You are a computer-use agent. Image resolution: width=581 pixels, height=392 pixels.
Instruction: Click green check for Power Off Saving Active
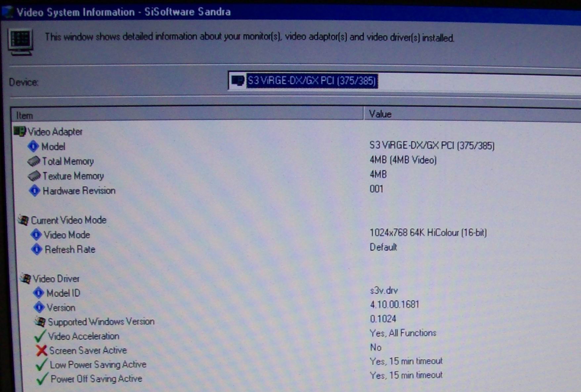point(42,379)
